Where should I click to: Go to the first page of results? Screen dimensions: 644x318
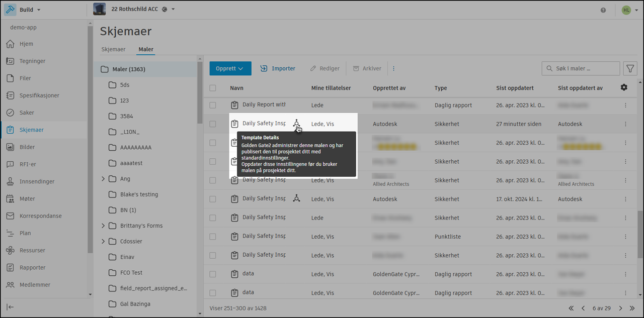pyautogui.click(x=571, y=308)
